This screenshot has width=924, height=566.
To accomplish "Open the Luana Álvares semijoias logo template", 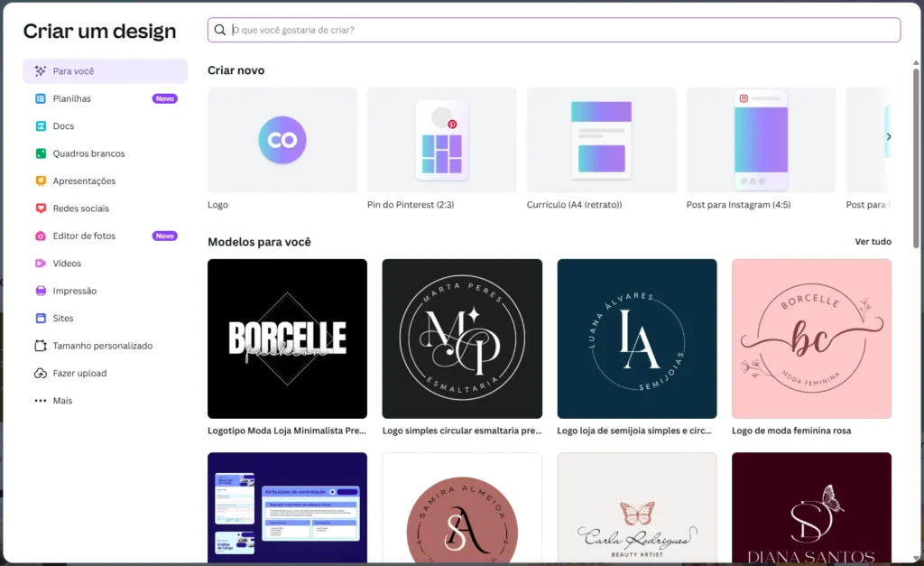I will click(637, 339).
